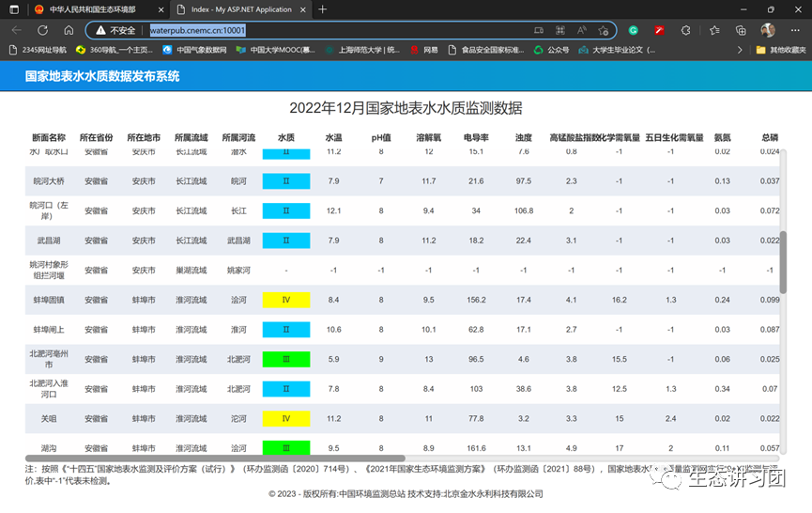This screenshot has height=513, width=812.
Task: Click the 断面名称 column header
Action: (x=49, y=137)
